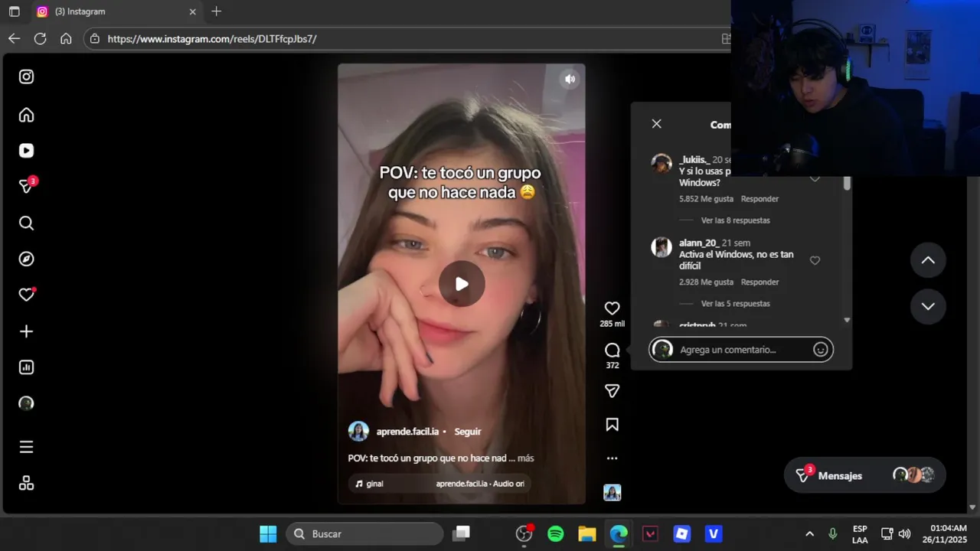Open Reels from the sidebar

pyautogui.click(x=26, y=151)
